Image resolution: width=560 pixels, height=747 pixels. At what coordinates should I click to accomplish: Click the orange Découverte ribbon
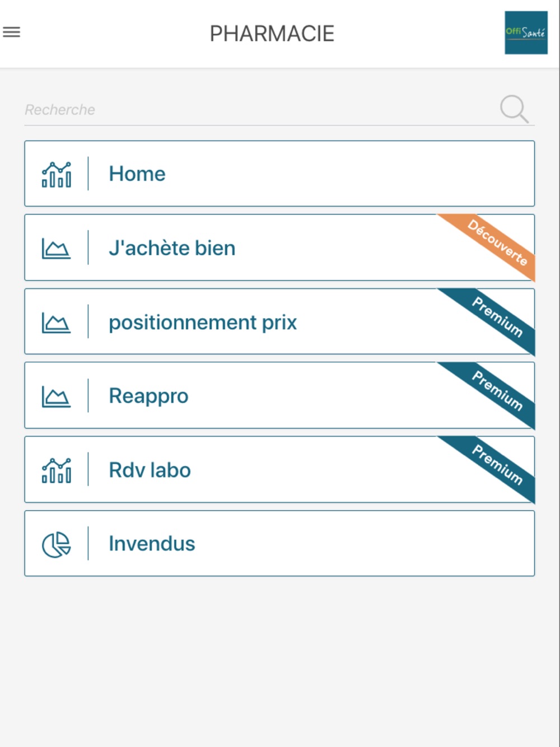pyautogui.click(x=497, y=243)
